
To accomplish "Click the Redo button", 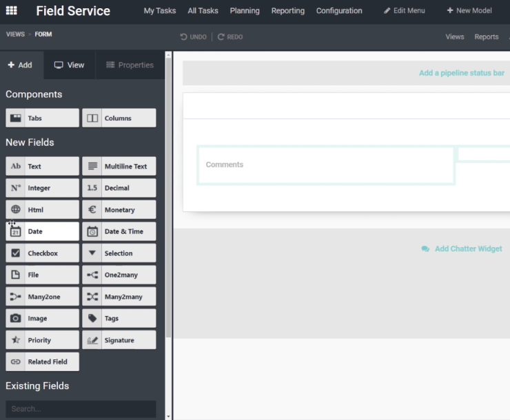I will click(x=230, y=36).
